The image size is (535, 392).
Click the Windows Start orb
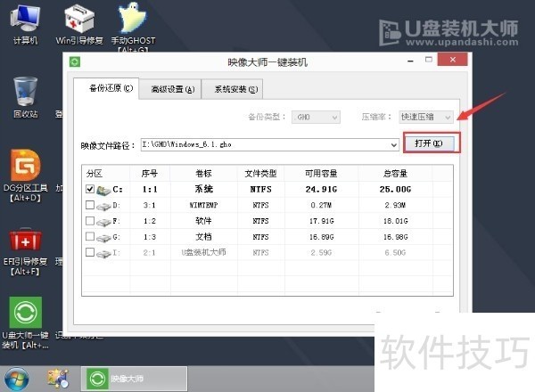coord(16,379)
